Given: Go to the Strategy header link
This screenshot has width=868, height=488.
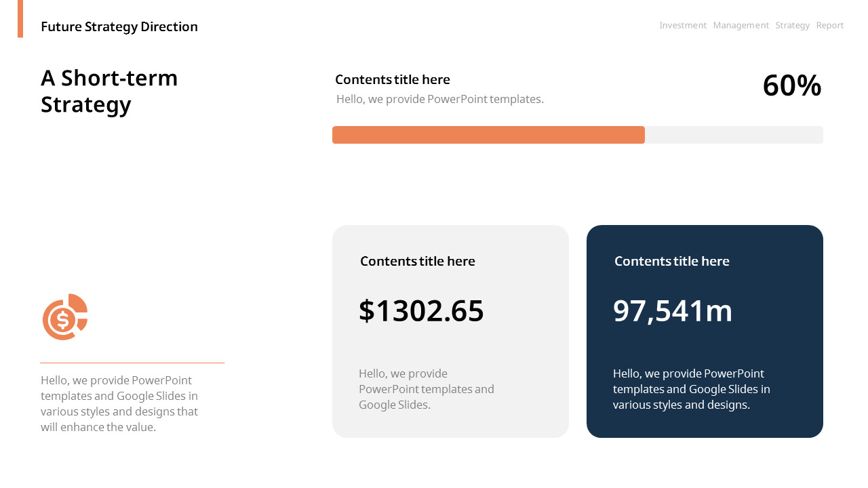Looking at the screenshot, I should click(792, 25).
